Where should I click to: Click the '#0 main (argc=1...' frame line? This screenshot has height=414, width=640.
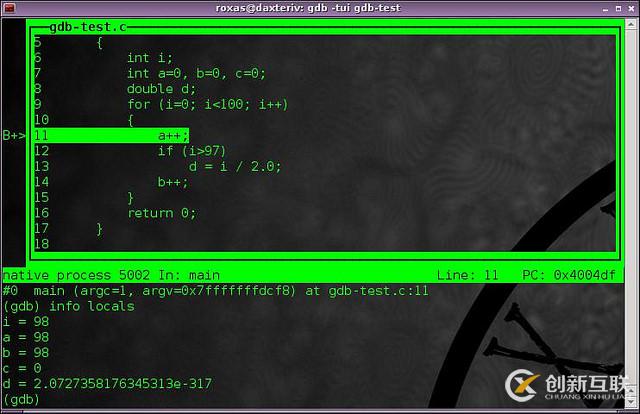216,291
